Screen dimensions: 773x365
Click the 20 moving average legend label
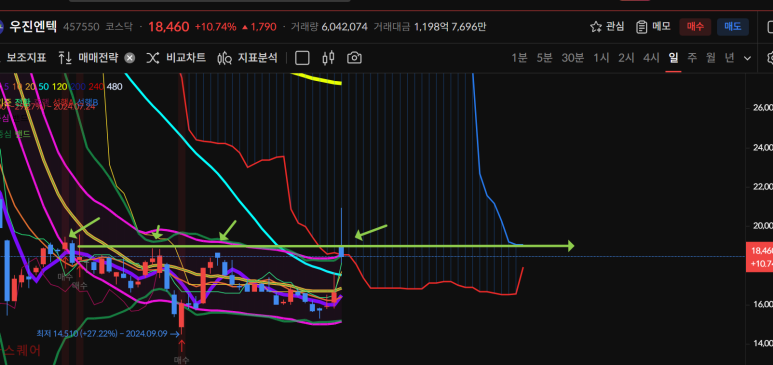[x=30, y=87]
